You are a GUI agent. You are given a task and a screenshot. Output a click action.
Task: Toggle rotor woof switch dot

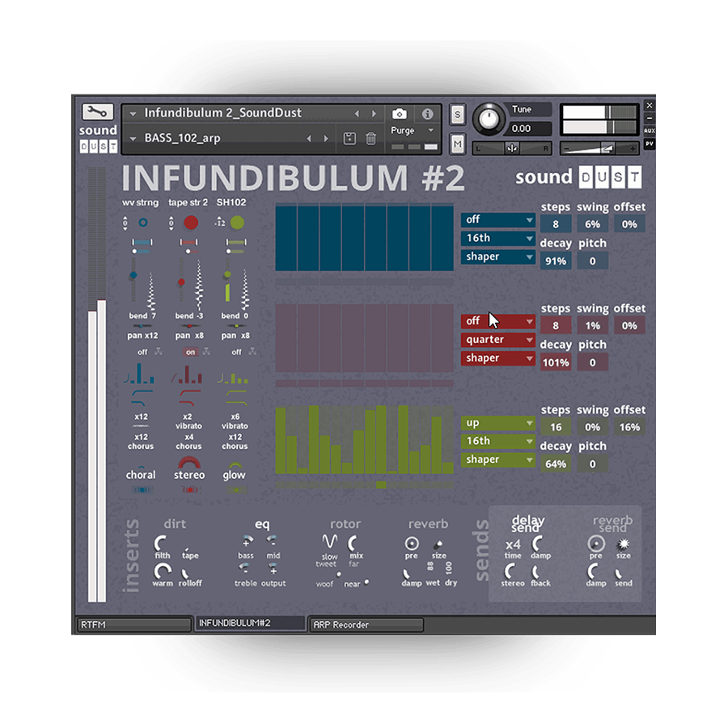click(339, 575)
